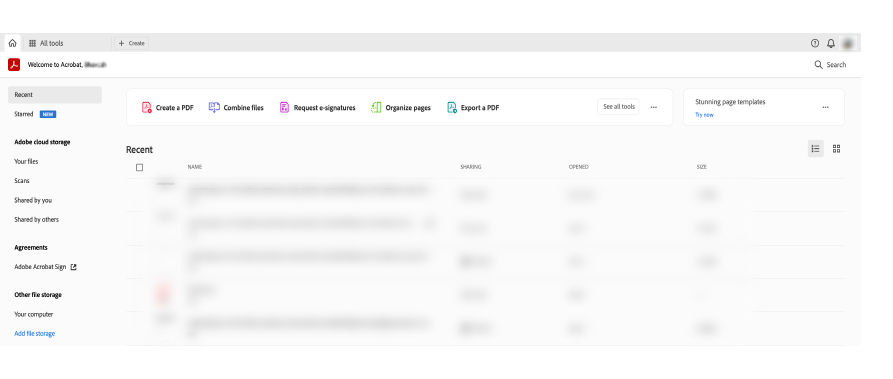Click the Adobe Acrobat logo

pos(14,64)
